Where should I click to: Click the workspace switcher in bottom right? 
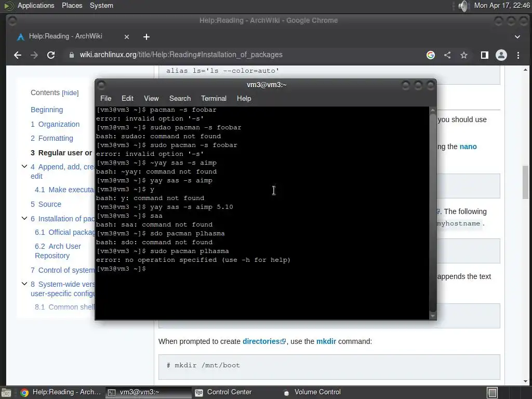(x=493, y=393)
